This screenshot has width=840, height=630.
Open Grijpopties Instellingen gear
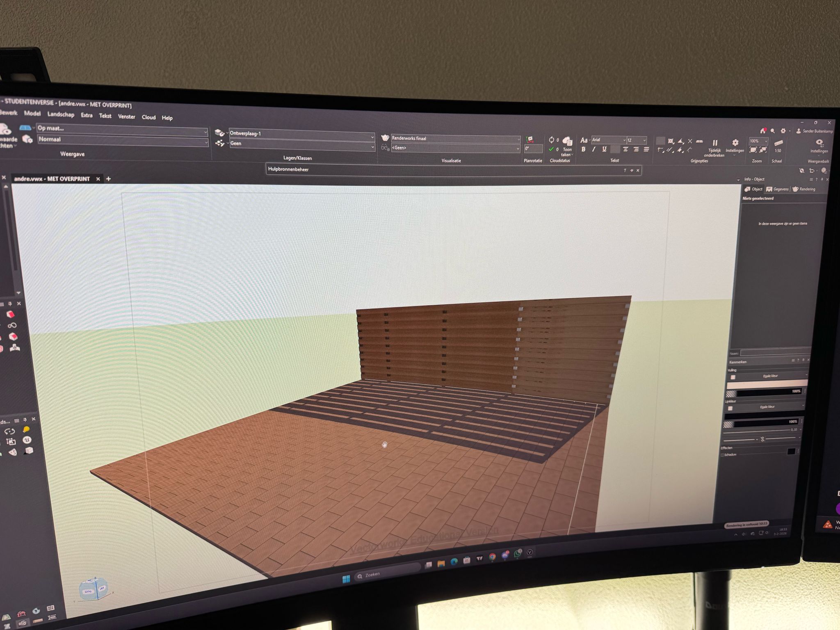pyautogui.click(x=735, y=142)
